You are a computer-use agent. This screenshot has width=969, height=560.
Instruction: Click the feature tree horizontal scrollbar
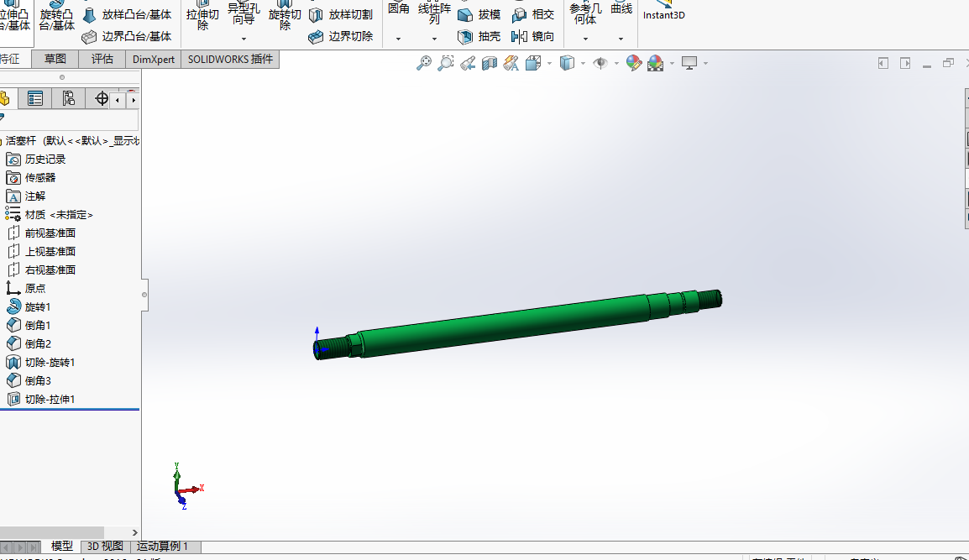[x=52, y=533]
